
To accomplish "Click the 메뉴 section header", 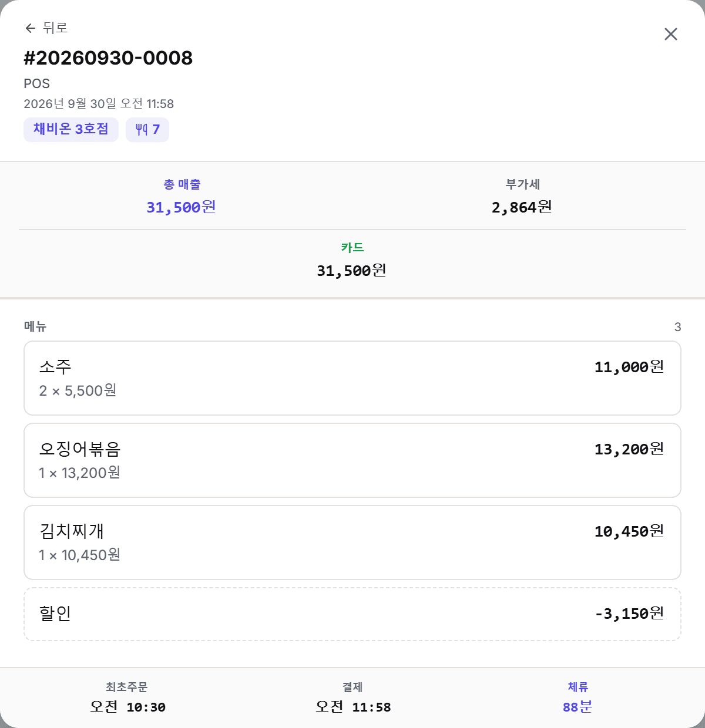I will [x=35, y=326].
